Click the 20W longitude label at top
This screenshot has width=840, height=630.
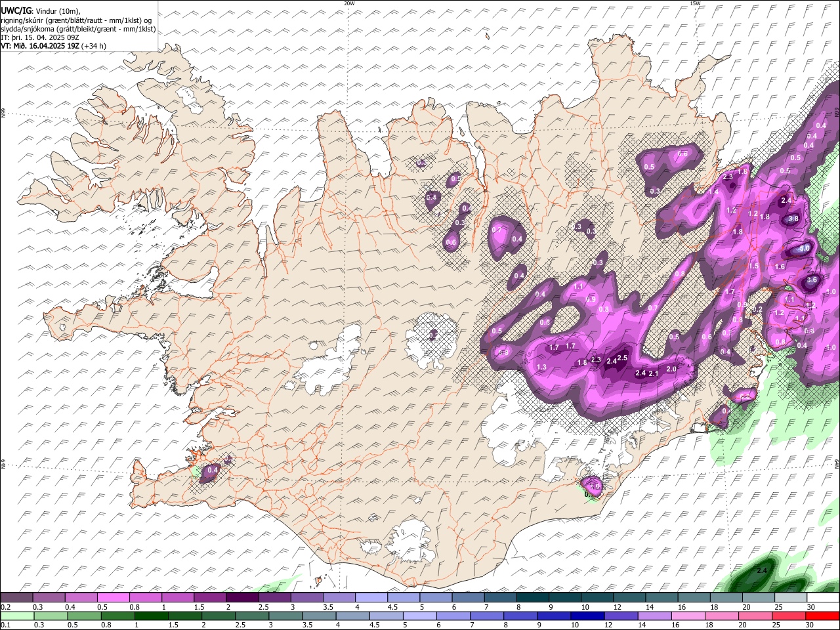click(x=349, y=3)
